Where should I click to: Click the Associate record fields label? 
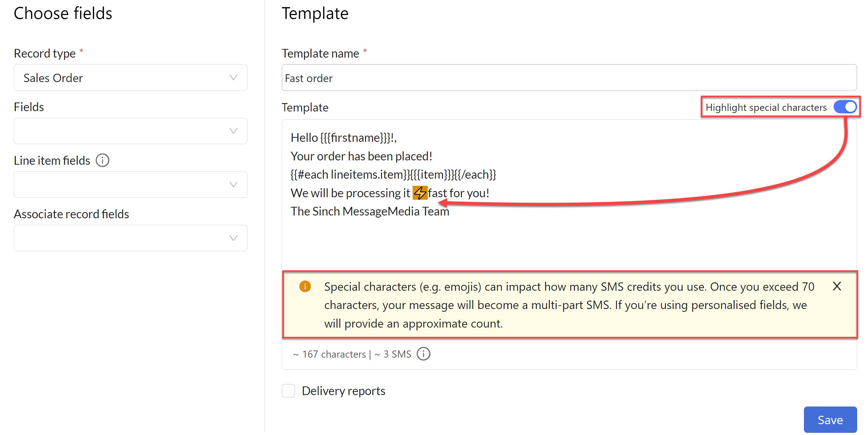(71, 214)
